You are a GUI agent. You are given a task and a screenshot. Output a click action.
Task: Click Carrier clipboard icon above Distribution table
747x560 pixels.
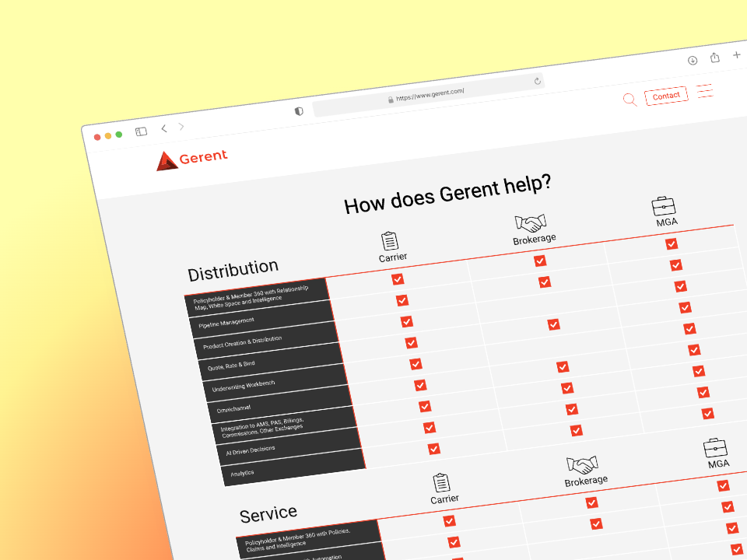390,241
